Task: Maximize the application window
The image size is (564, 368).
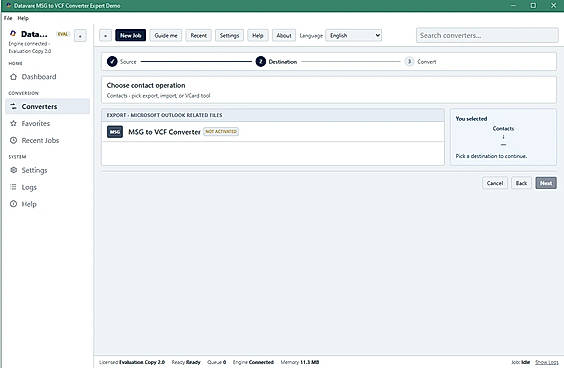Action: (533, 5)
